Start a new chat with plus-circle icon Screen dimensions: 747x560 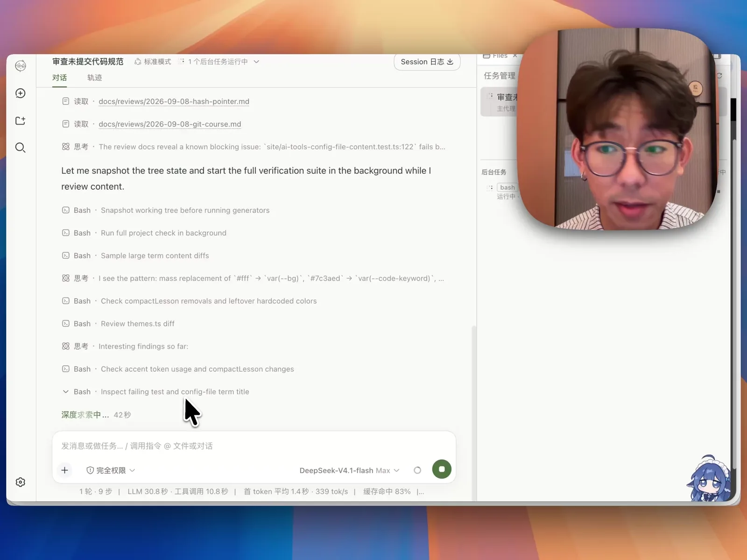pos(20,93)
